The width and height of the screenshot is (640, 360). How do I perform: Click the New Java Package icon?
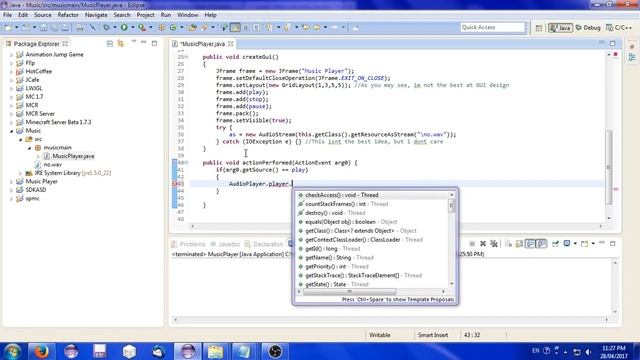[x=161, y=27]
